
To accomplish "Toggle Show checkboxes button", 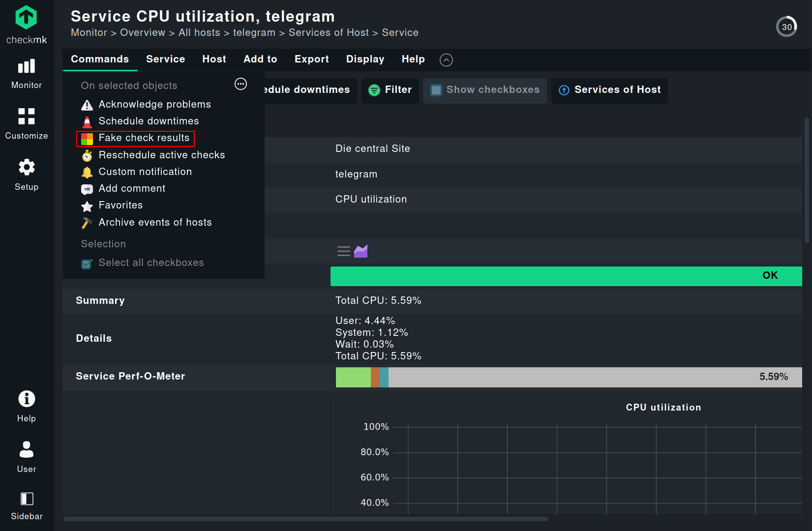I will (485, 90).
